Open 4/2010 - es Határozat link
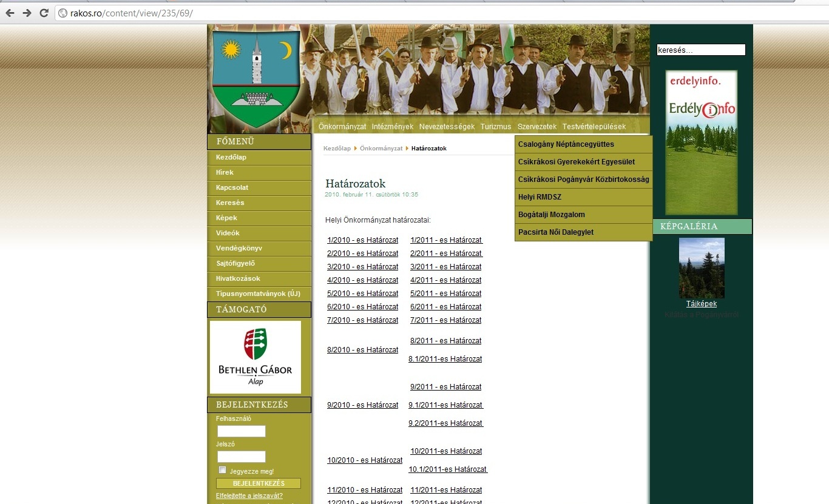This screenshot has height=504, width=829. point(363,280)
